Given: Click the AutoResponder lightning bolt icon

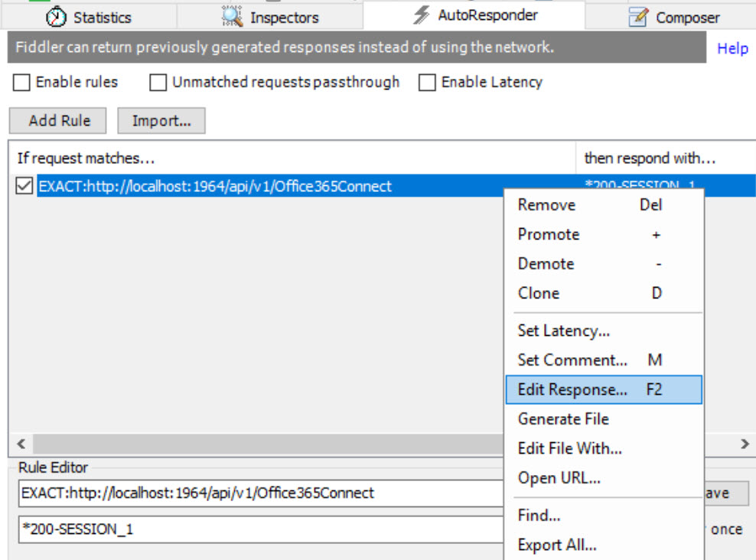Looking at the screenshot, I should pyautogui.click(x=421, y=15).
